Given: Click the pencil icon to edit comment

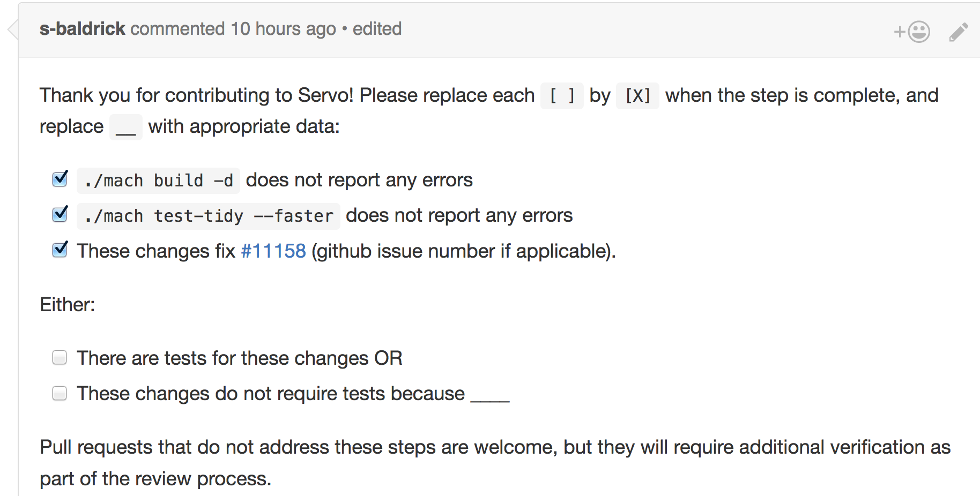Looking at the screenshot, I should (x=959, y=32).
